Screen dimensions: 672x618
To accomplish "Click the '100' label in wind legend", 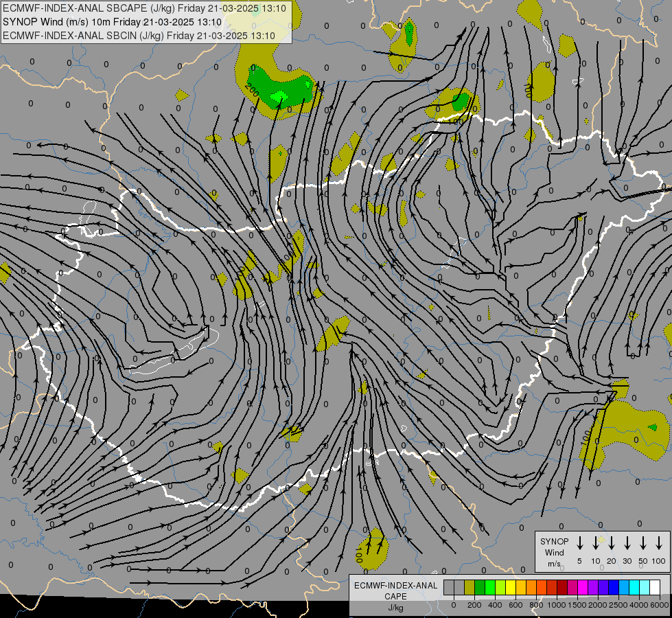I will tap(659, 561).
